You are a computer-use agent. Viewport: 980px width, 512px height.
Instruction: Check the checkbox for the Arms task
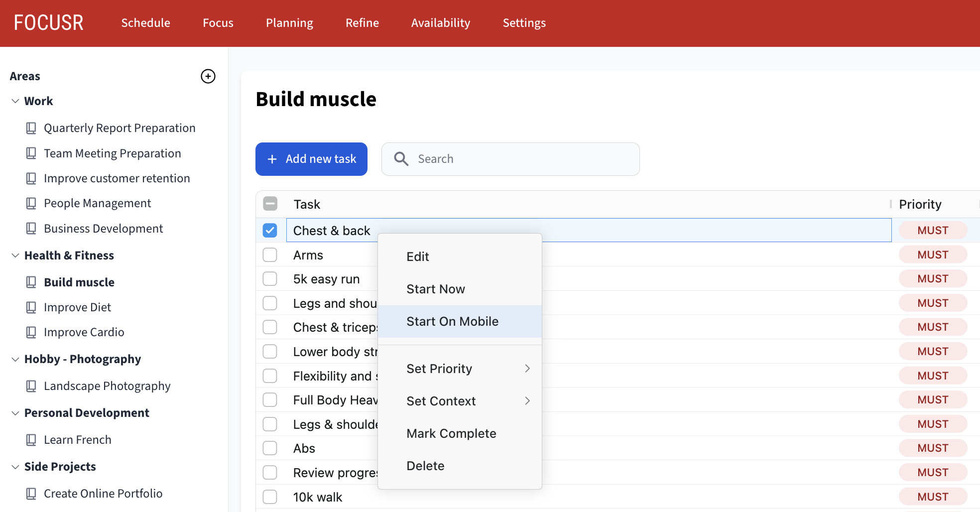pyautogui.click(x=270, y=255)
